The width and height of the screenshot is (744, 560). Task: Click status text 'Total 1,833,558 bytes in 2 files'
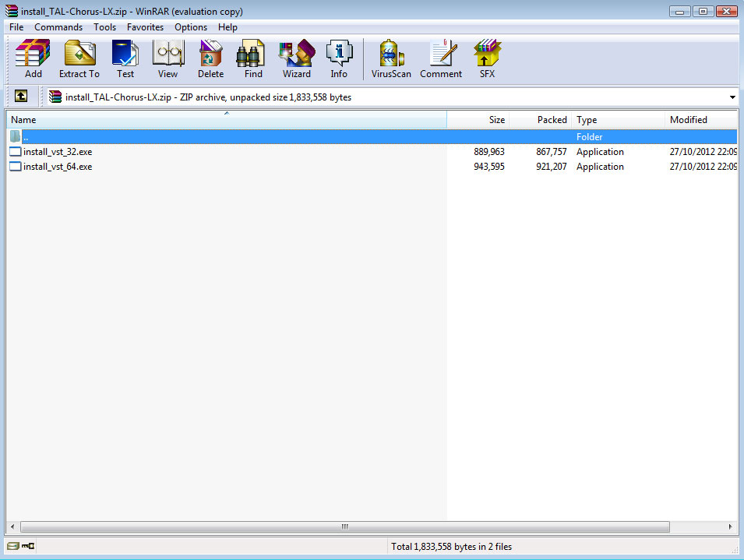point(451,546)
